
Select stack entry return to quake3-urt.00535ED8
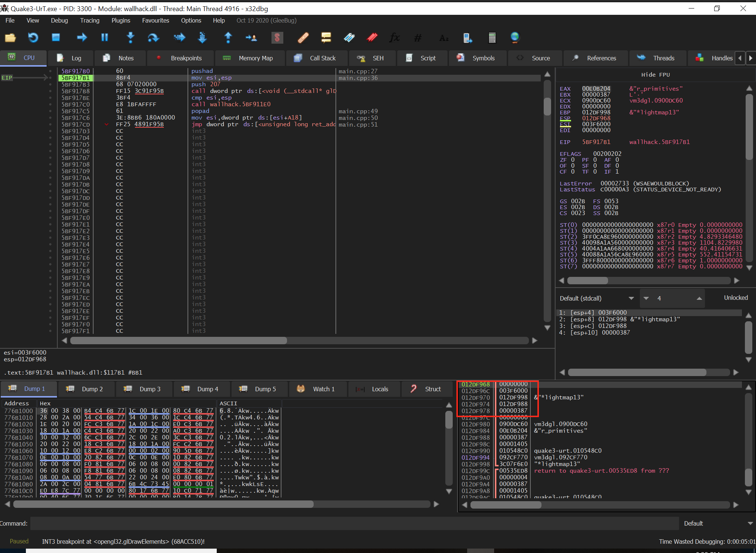(601, 471)
